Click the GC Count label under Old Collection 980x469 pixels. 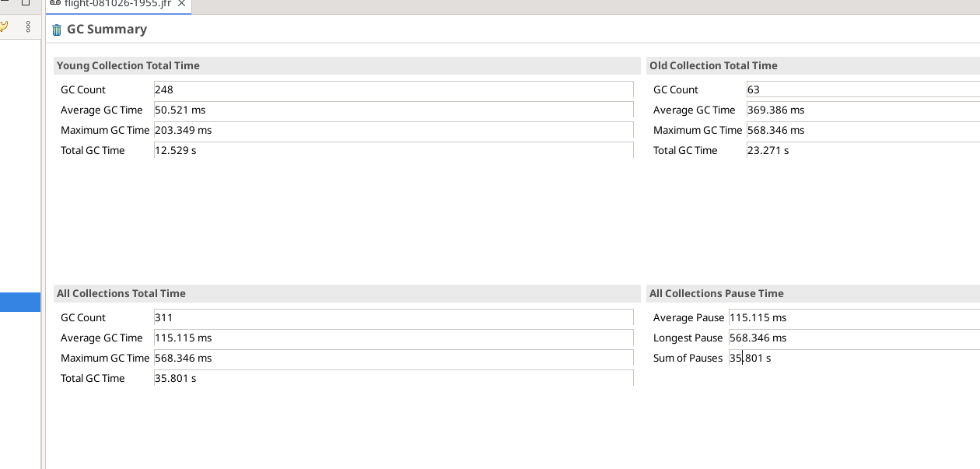(x=676, y=89)
